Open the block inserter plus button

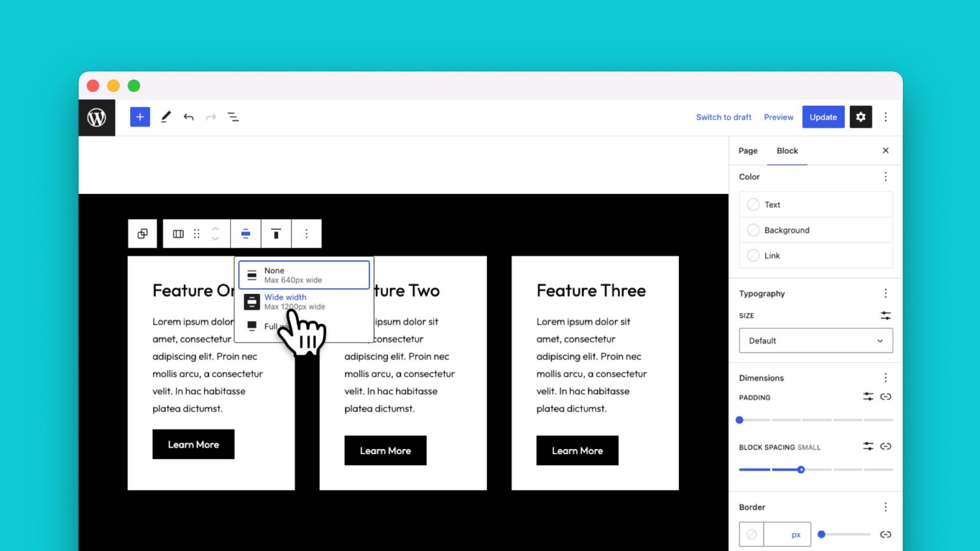pos(140,117)
